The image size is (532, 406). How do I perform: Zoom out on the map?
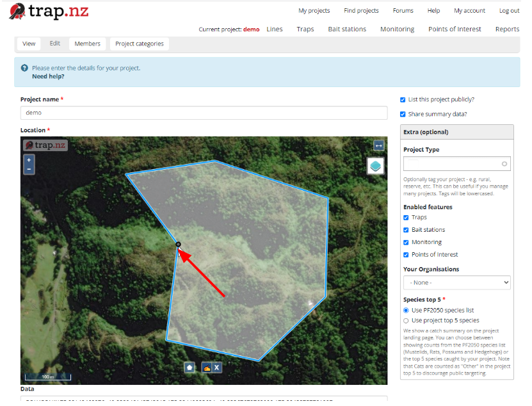(x=29, y=169)
